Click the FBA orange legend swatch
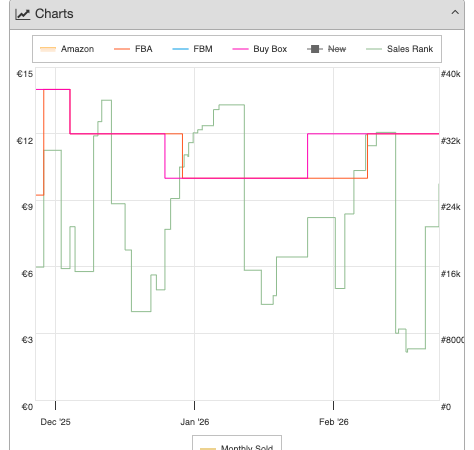This screenshot has width=474, height=450. (x=122, y=49)
